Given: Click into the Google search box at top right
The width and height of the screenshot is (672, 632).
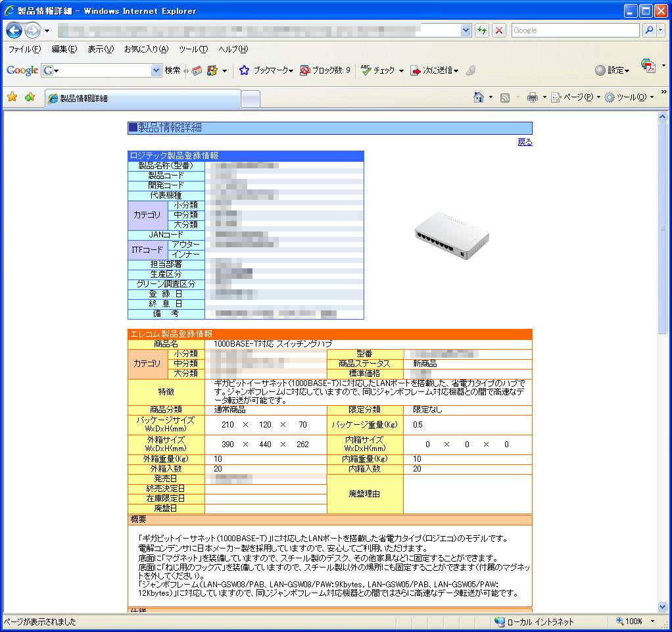Looking at the screenshot, I should (x=575, y=30).
